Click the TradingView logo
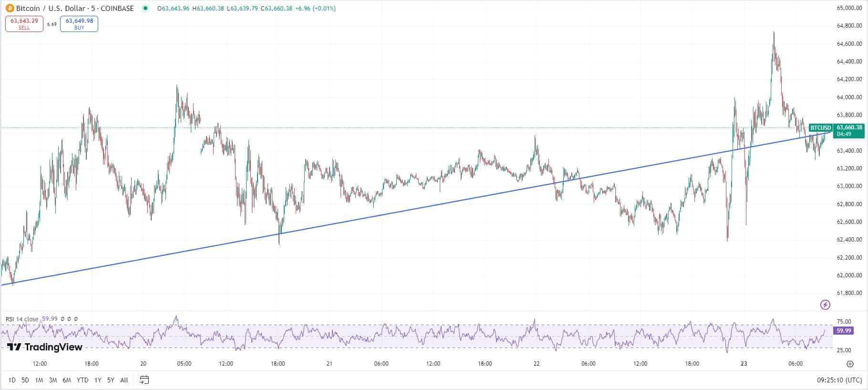 (x=45, y=347)
